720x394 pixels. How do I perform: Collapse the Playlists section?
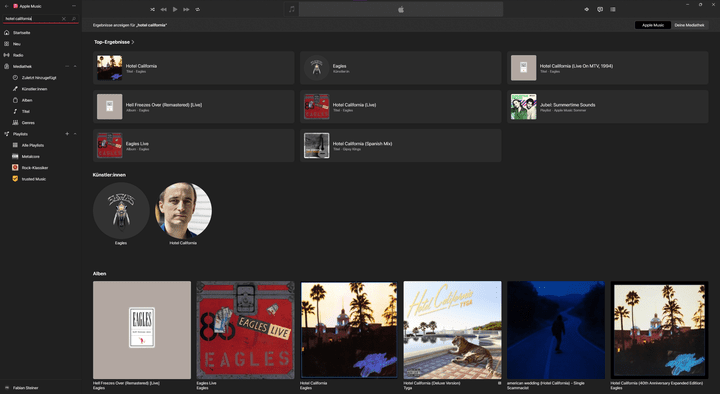[75, 134]
